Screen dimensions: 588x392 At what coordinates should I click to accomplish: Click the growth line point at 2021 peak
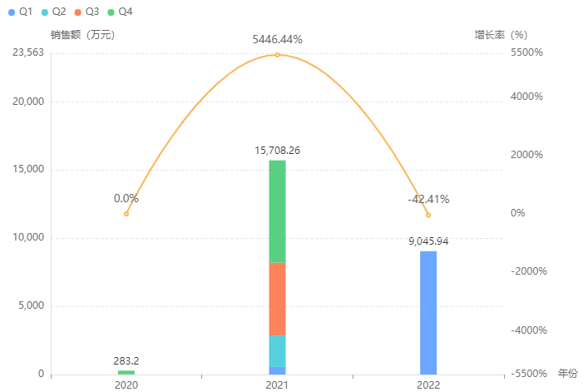coord(277,55)
